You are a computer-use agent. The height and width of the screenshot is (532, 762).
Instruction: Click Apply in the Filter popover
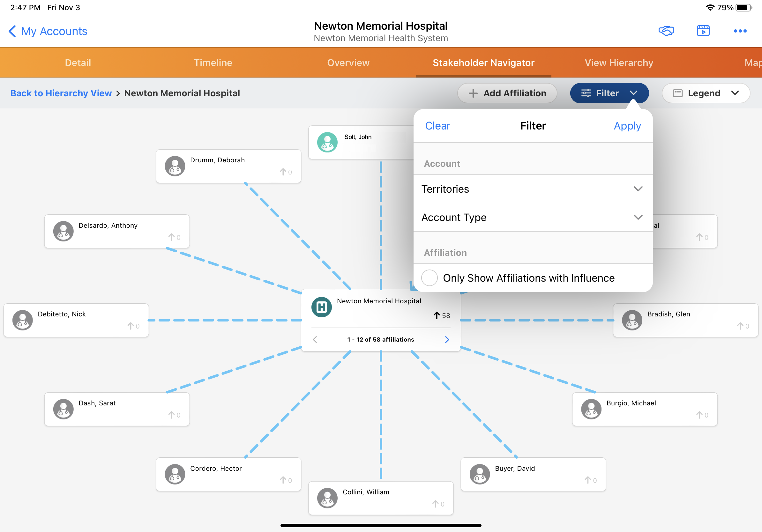point(627,126)
